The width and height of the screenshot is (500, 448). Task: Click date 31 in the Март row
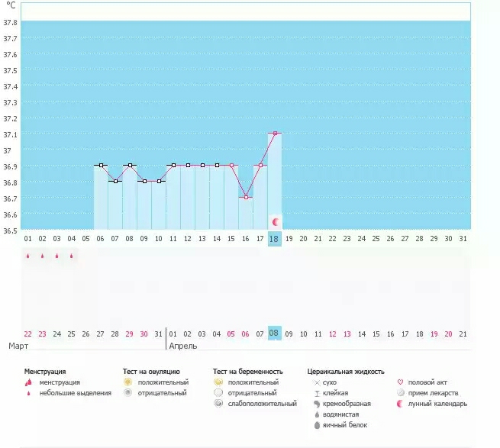point(159,334)
